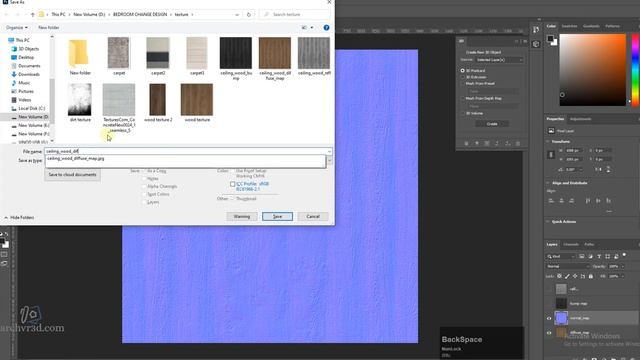Click the Search texture box

point(294,14)
